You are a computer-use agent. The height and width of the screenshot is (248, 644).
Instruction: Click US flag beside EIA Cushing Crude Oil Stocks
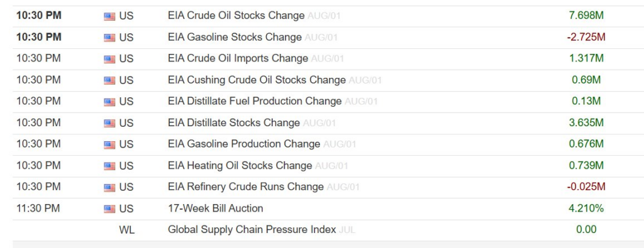tap(109, 80)
